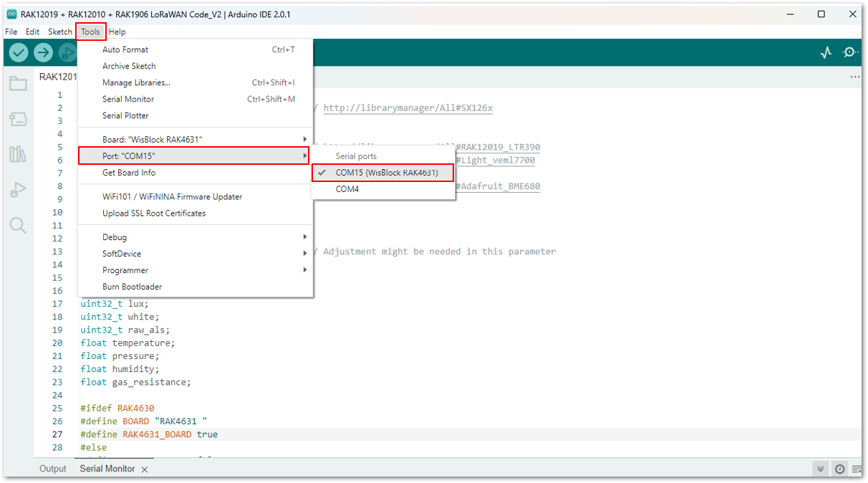Open the Serial Monitor magnifier icon
The height and width of the screenshot is (483, 868).
click(x=850, y=52)
